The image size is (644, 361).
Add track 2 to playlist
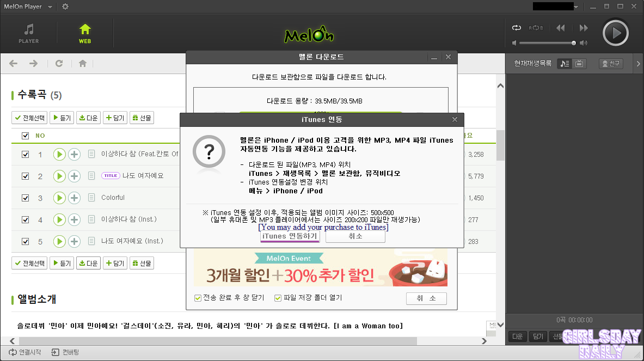click(x=74, y=176)
